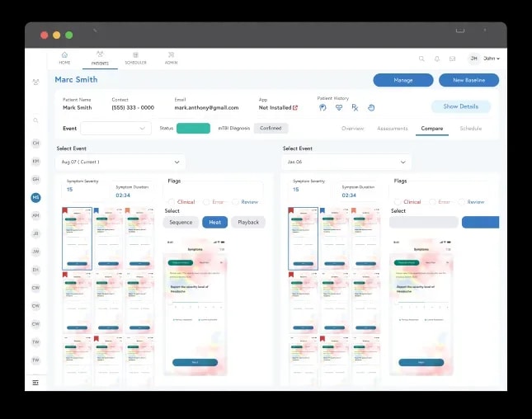Open the hand icon in Patient History
This screenshot has width=532, height=419.
coord(371,107)
